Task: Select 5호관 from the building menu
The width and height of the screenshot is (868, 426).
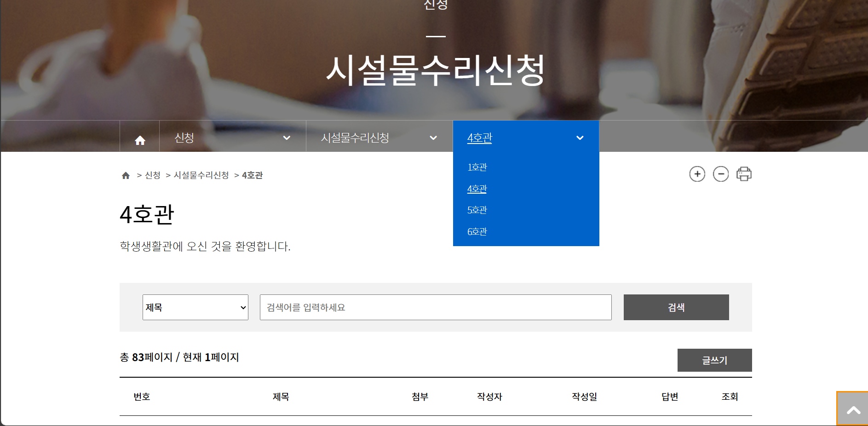Action: click(477, 210)
